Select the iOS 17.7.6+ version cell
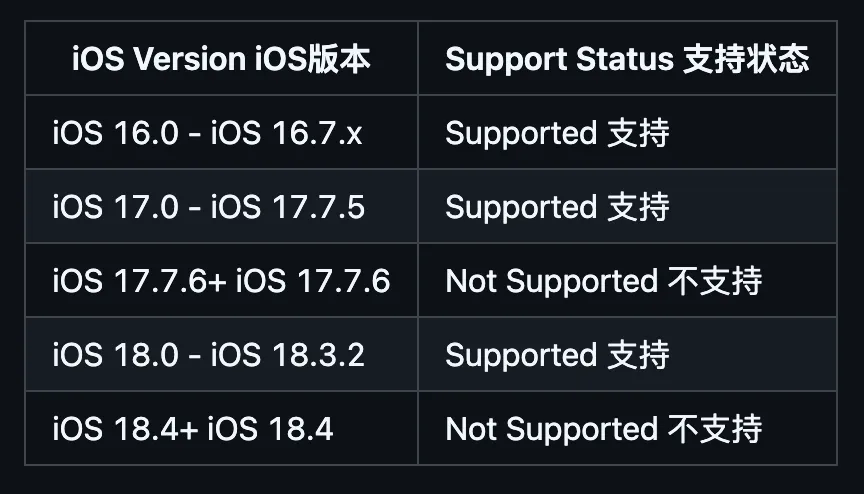The height and width of the screenshot is (494, 864). pos(221,281)
